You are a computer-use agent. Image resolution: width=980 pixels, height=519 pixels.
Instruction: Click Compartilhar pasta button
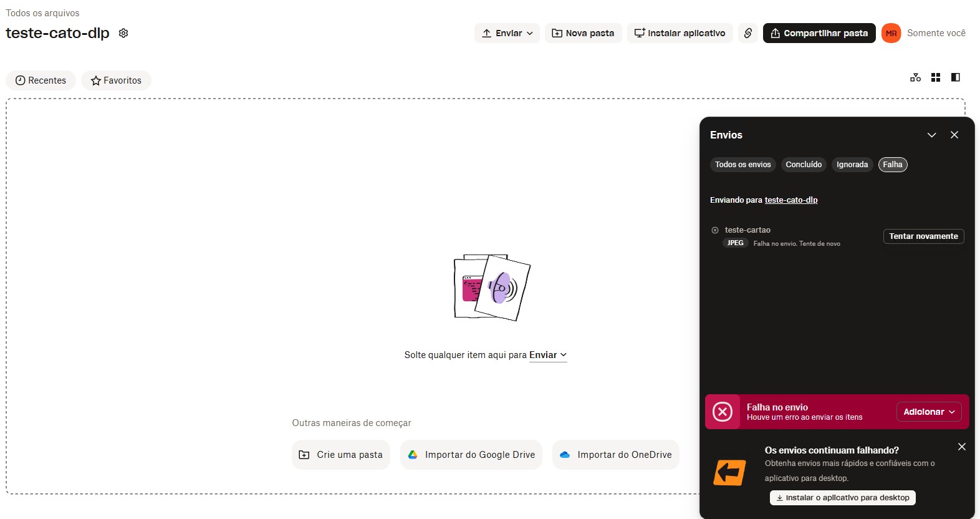[x=819, y=33]
